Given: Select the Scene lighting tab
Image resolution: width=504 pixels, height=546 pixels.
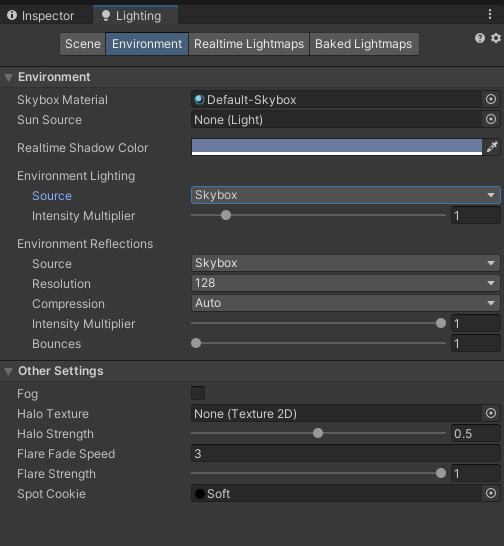Looking at the screenshot, I should point(83,44).
